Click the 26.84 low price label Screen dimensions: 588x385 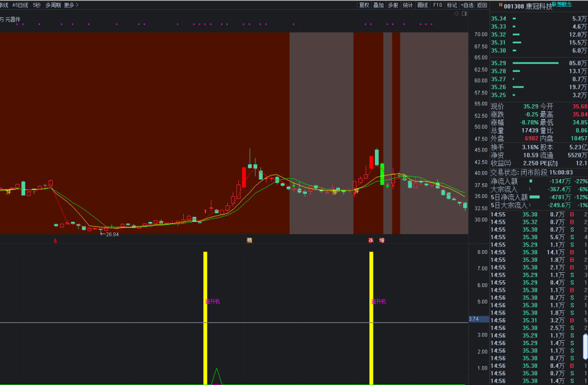click(x=112, y=234)
